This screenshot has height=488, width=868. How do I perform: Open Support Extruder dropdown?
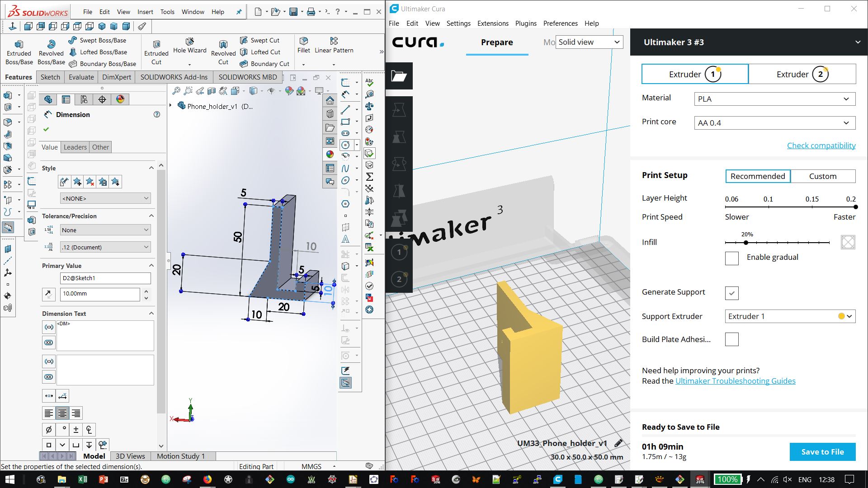(790, 316)
